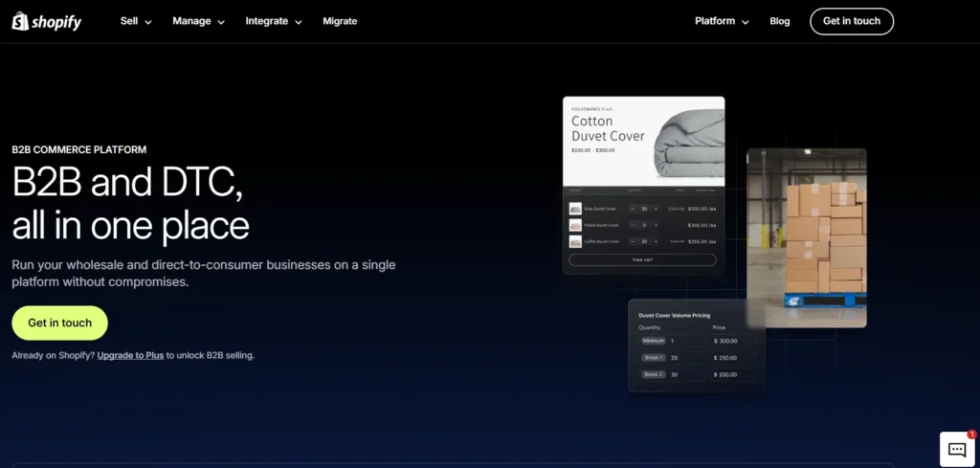This screenshot has height=468, width=980.
Task: Click the outlined Get in touch header button
Action: pyautogui.click(x=851, y=21)
